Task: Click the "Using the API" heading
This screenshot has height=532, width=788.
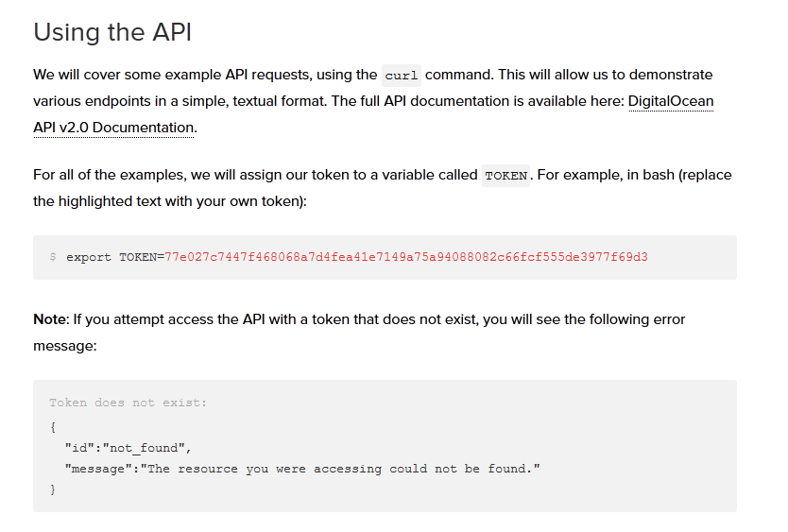Action: click(112, 32)
